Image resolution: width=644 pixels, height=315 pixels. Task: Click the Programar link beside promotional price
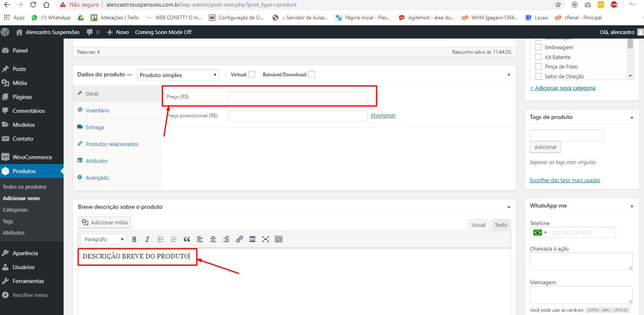(x=383, y=116)
